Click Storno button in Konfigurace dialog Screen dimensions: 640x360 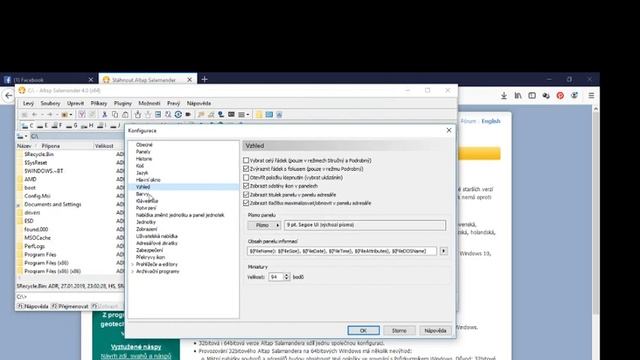(x=399, y=330)
